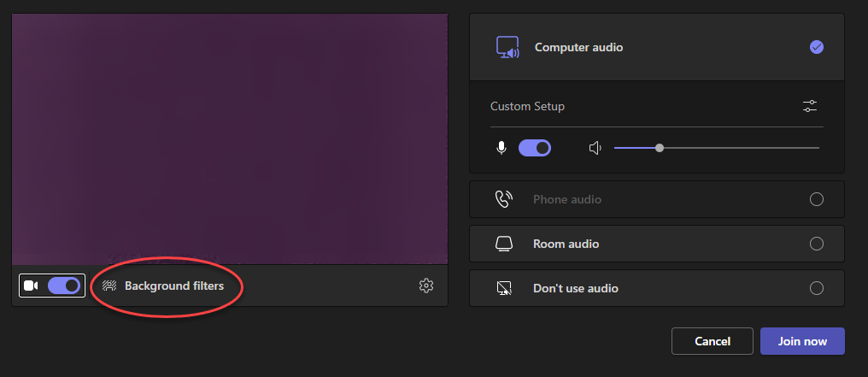Click the Computer audio selected checkmark
Viewport: 868px width, 377px height.
[x=816, y=48]
